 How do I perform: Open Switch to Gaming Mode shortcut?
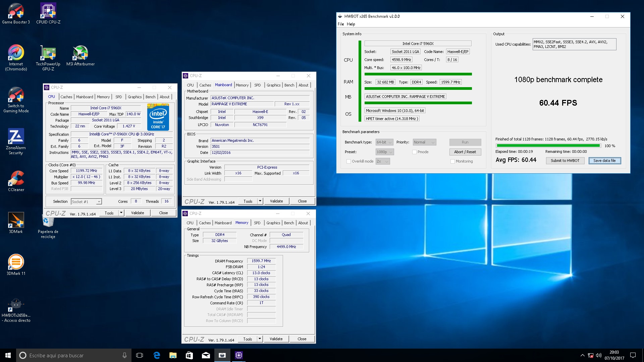(x=16, y=100)
